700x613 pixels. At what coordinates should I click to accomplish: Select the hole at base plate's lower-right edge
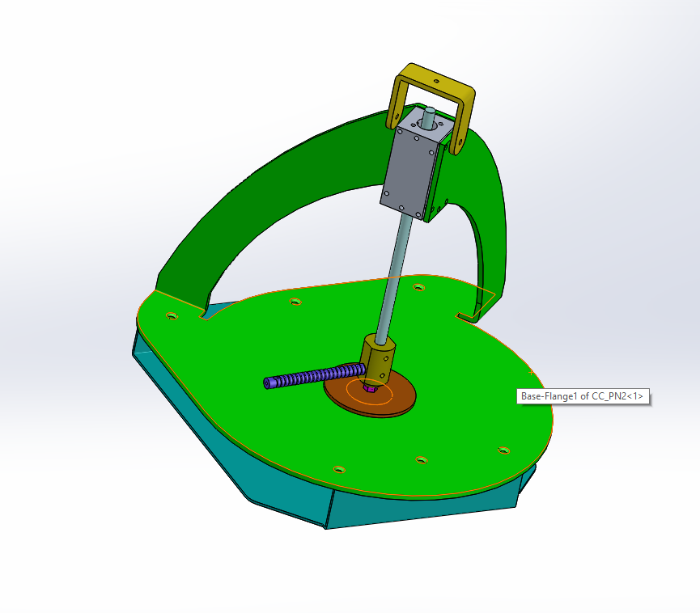pos(503,450)
